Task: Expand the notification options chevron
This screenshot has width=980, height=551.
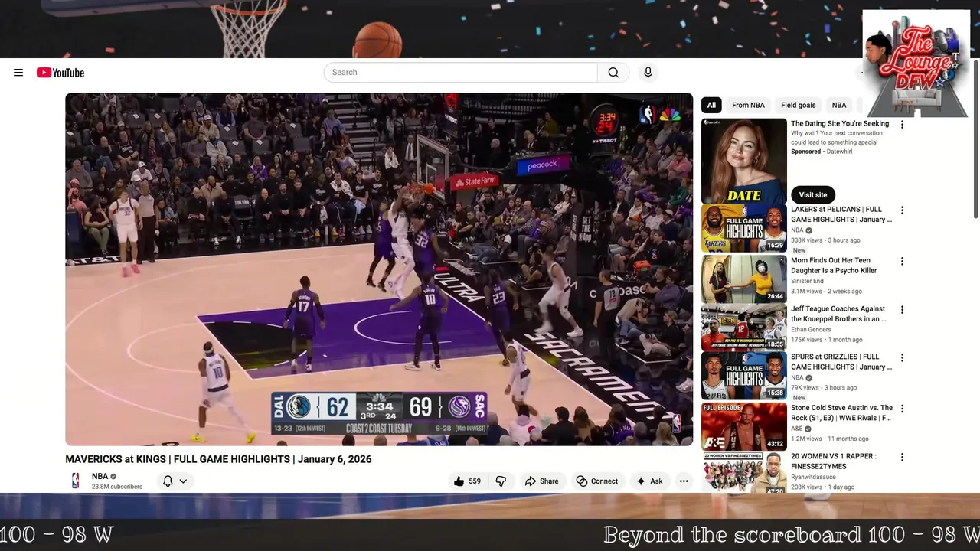Action: point(183,481)
